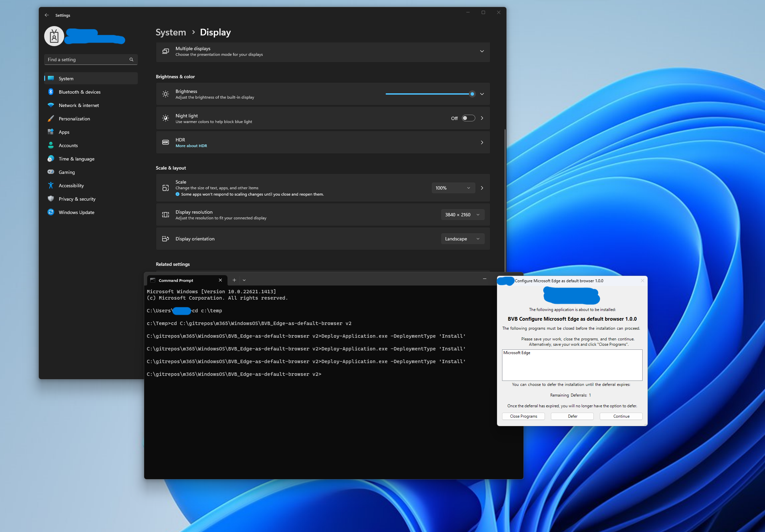765x532 pixels.
Task: Open Accounts settings
Action: point(68,145)
